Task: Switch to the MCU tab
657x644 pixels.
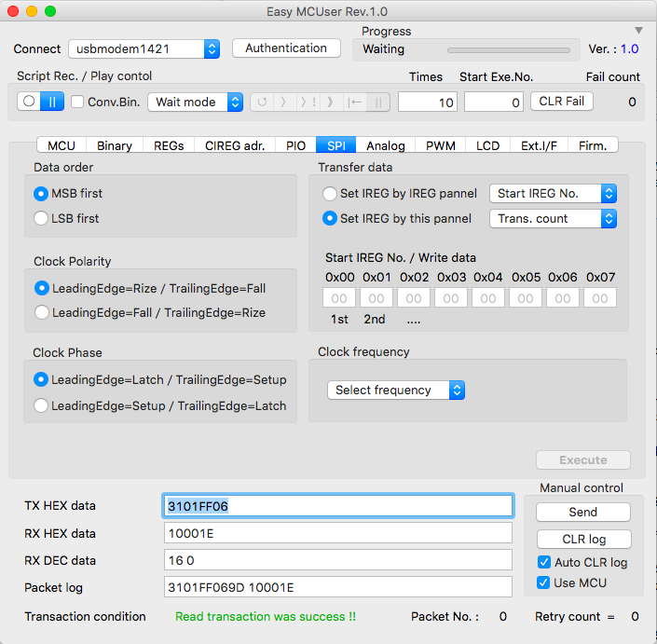Action: point(62,145)
